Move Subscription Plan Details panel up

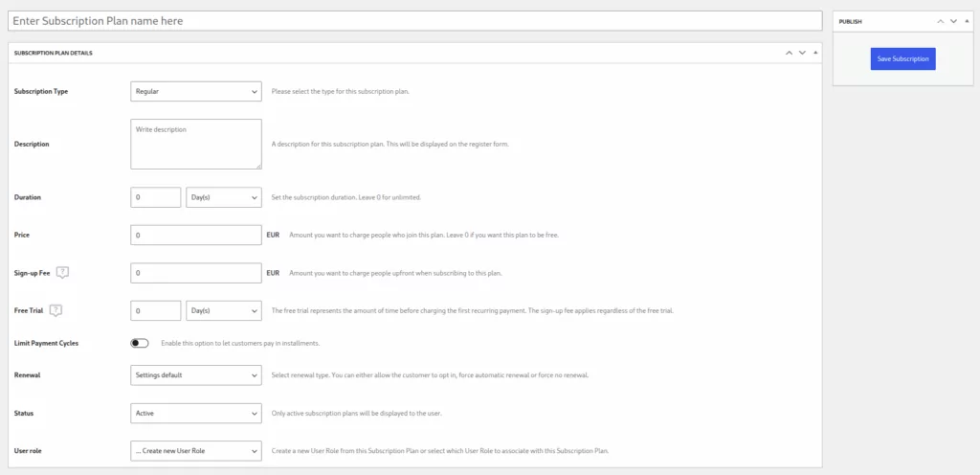[789, 53]
